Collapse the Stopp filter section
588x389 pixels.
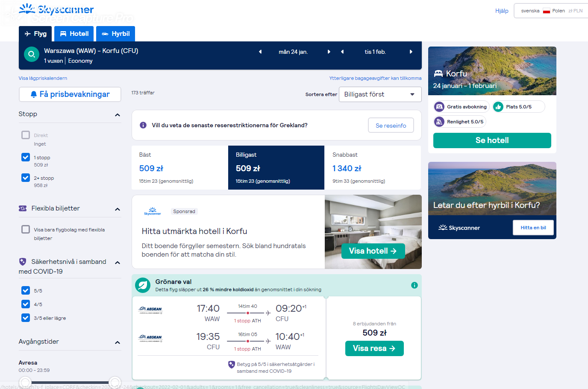pyautogui.click(x=118, y=115)
